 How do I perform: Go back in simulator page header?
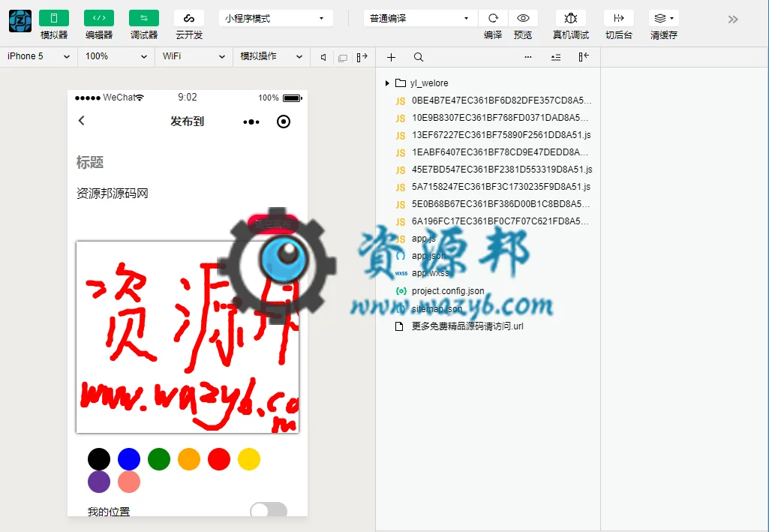pos(82,121)
